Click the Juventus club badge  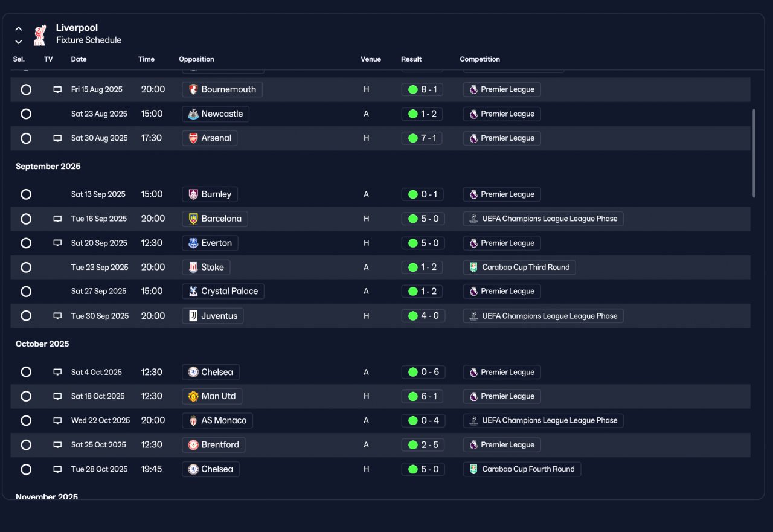(x=193, y=316)
